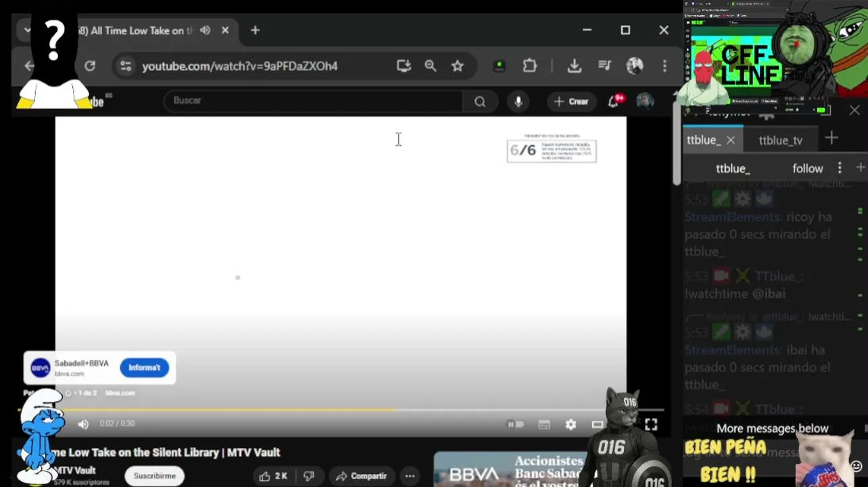Toggle the autoplay switch

point(516,424)
